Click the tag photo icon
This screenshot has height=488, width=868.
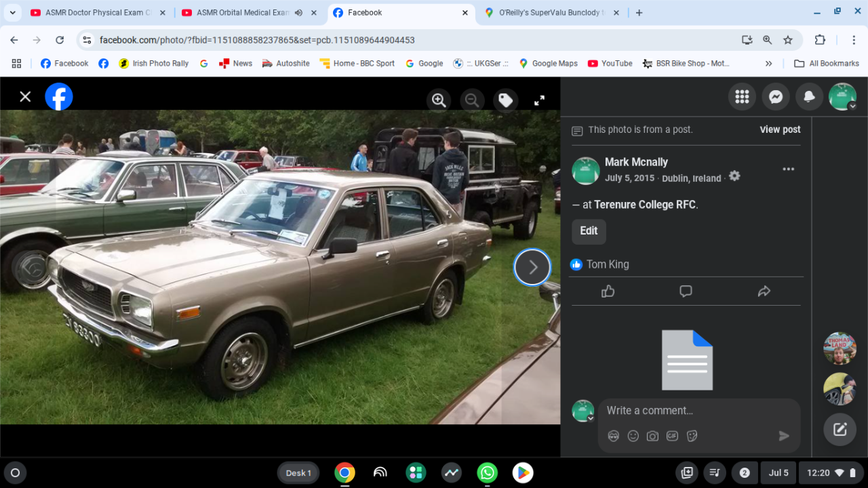(505, 100)
